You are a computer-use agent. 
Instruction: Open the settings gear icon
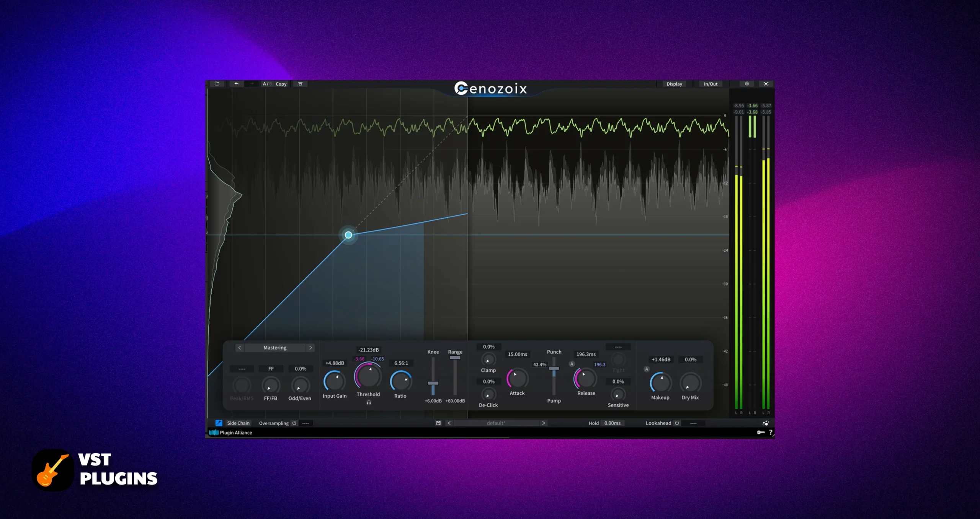[746, 84]
